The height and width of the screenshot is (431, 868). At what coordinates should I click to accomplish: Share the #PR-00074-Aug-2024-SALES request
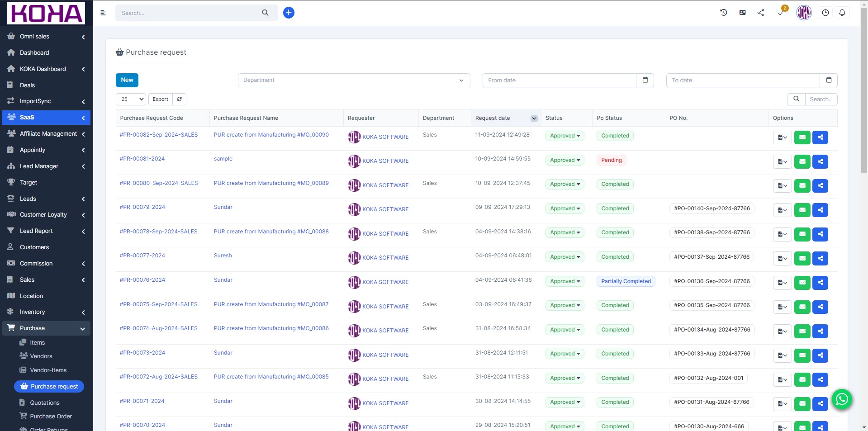pyautogui.click(x=820, y=331)
